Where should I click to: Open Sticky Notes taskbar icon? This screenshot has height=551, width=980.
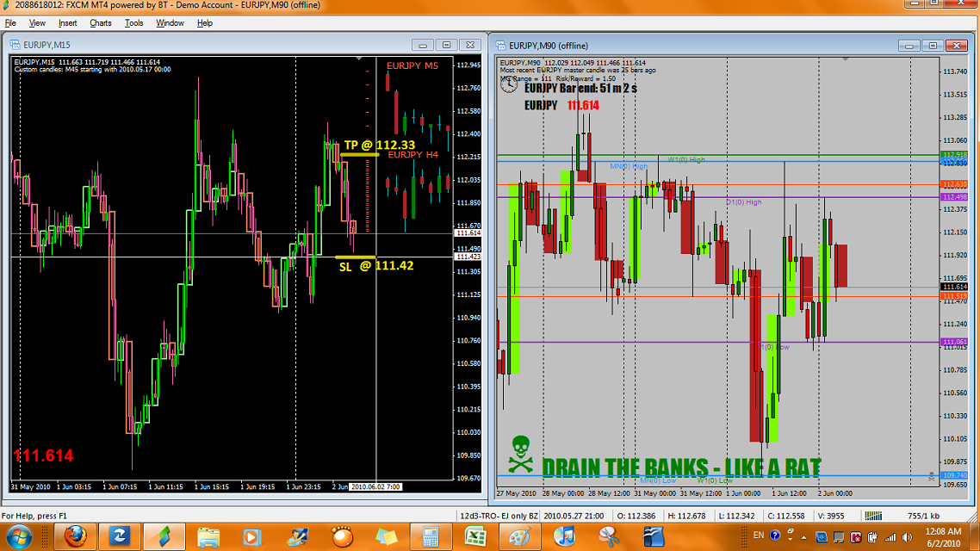coord(387,536)
